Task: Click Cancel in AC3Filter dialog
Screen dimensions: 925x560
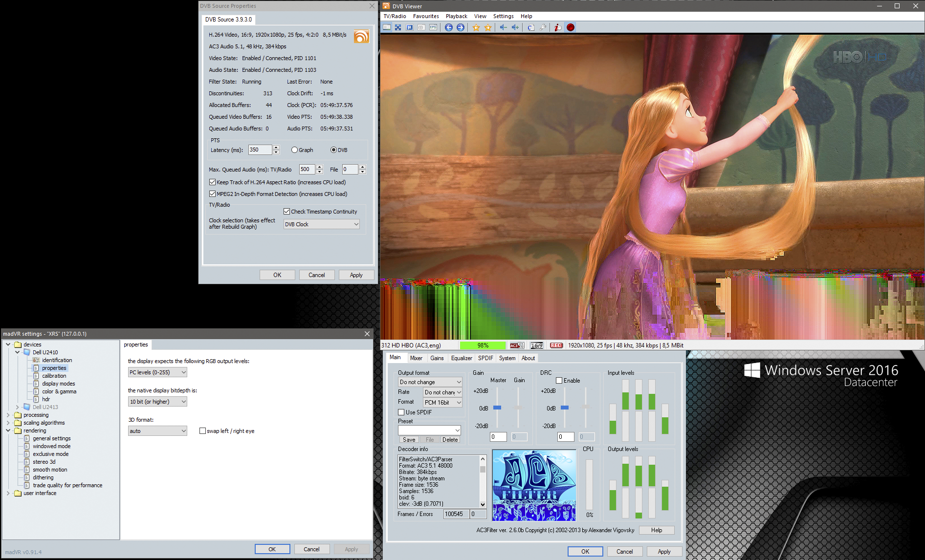Action: [x=624, y=552]
